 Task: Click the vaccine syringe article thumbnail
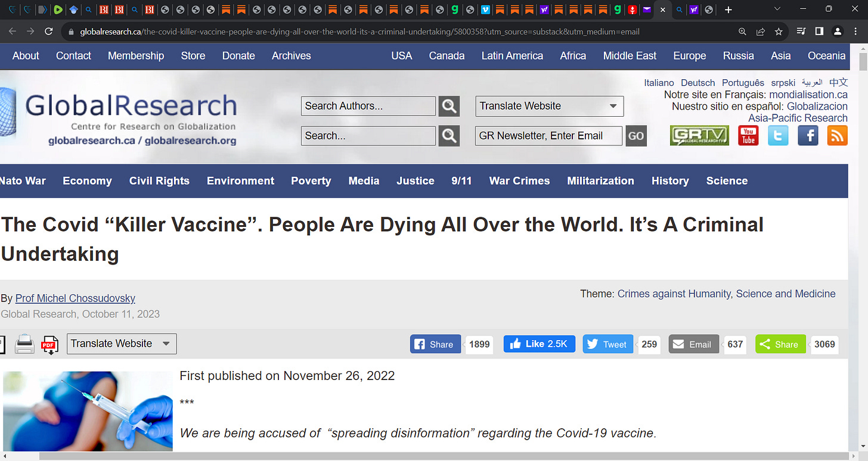[88, 411]
